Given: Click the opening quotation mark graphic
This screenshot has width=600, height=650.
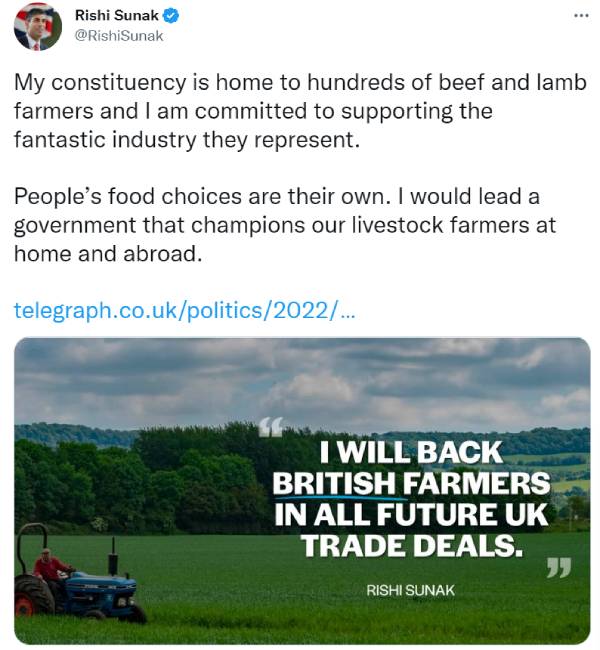Looking at the screenshot, I should point(270,428).
